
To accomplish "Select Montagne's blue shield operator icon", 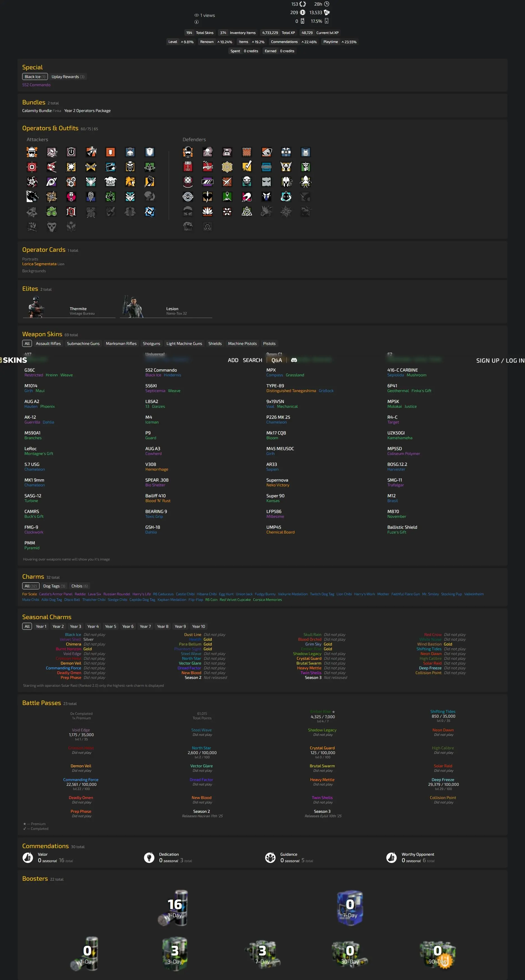I will click(x=150, y=152).
